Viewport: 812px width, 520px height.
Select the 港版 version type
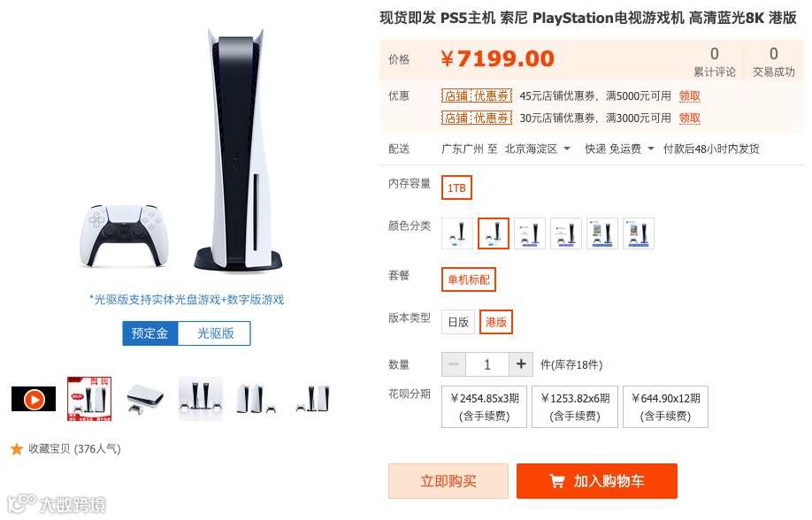click(x=496, y=322)
